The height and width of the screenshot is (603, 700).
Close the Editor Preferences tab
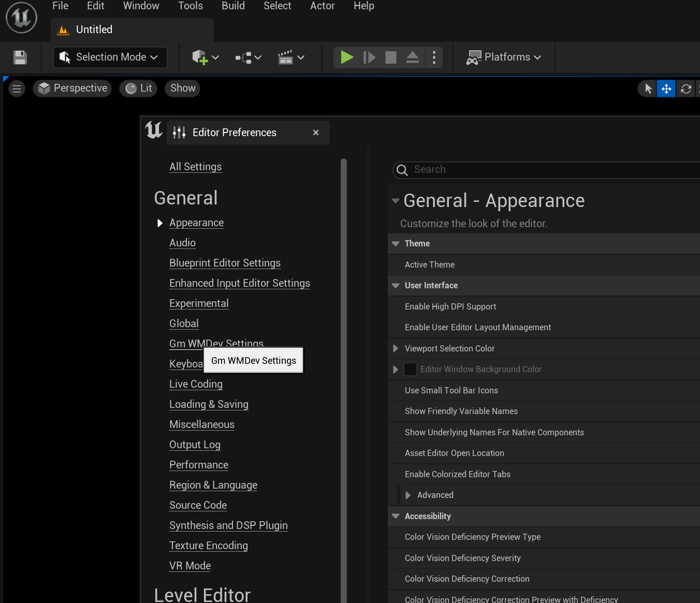point(316,133)
